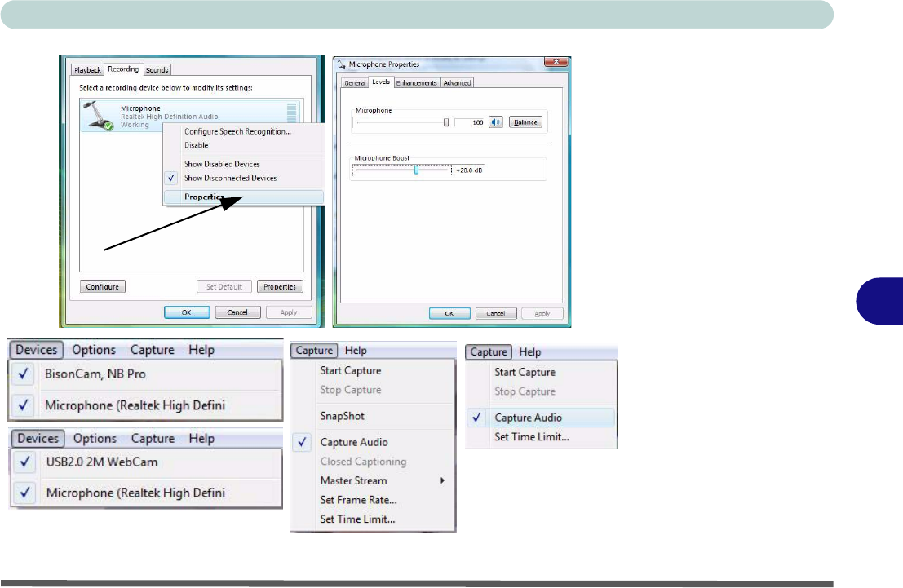Click Cancel in the Sound Recording dialog

(237, 312)
